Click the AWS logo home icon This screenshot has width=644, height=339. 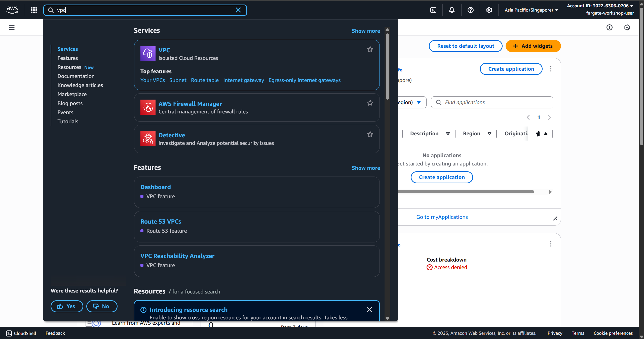tap(12, 10)
